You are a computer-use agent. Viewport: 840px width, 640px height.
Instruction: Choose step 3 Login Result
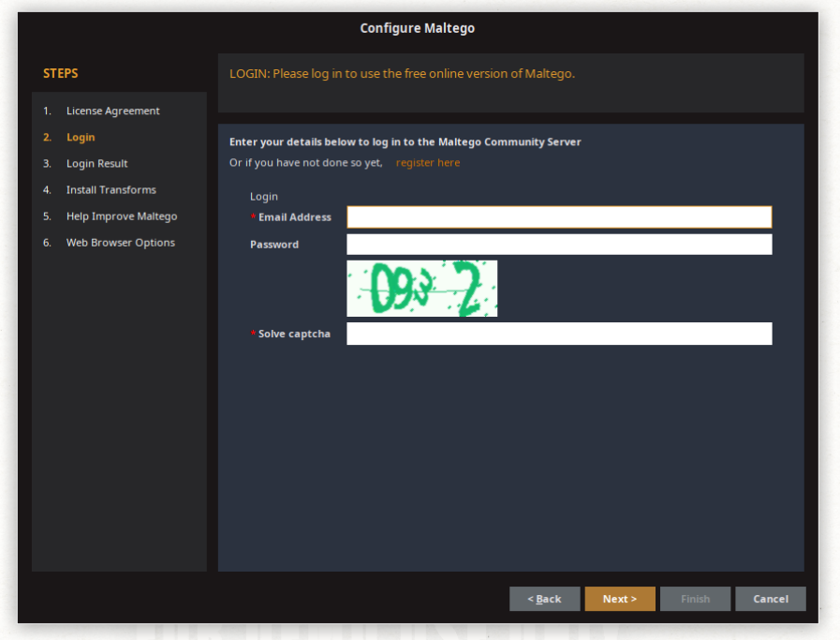click(96, 163)
